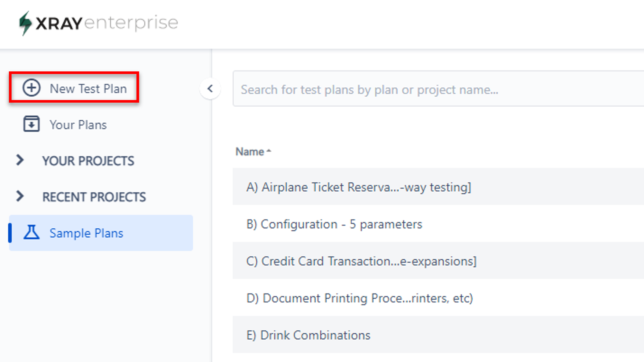
Task: Open 'E) Drink Combinations' plan
Action: click(x=438, y=335)
